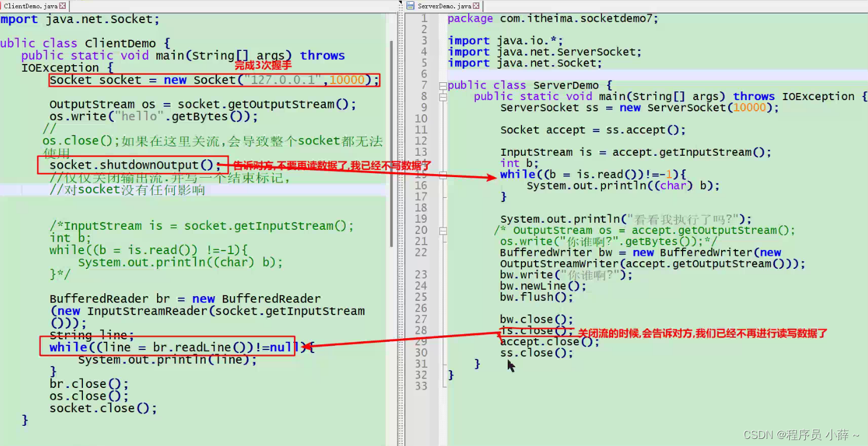The height and width of the screenshot is (446, 868).
Task: Switch to the ServerDemo.java tab
Action: pyautogui.click(x=444, y=6)
